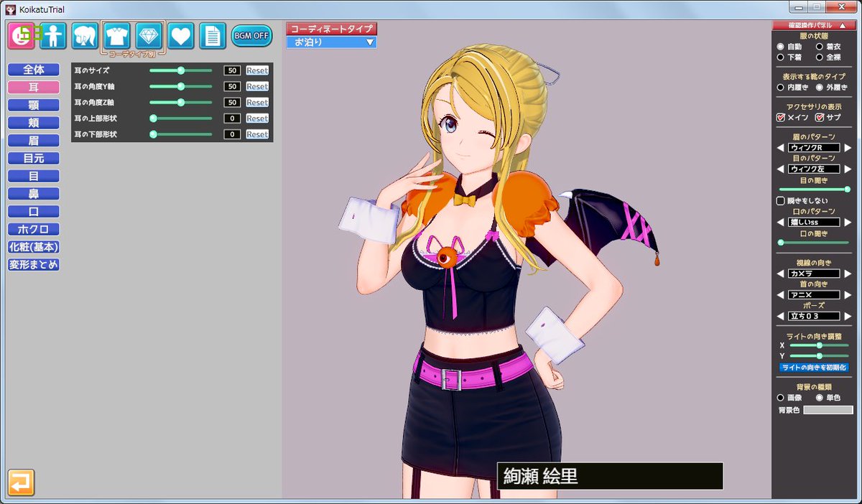Previous gaze direction left arrow
The width and height of the screenshot is (862, 504).
(x=780, y=274)
